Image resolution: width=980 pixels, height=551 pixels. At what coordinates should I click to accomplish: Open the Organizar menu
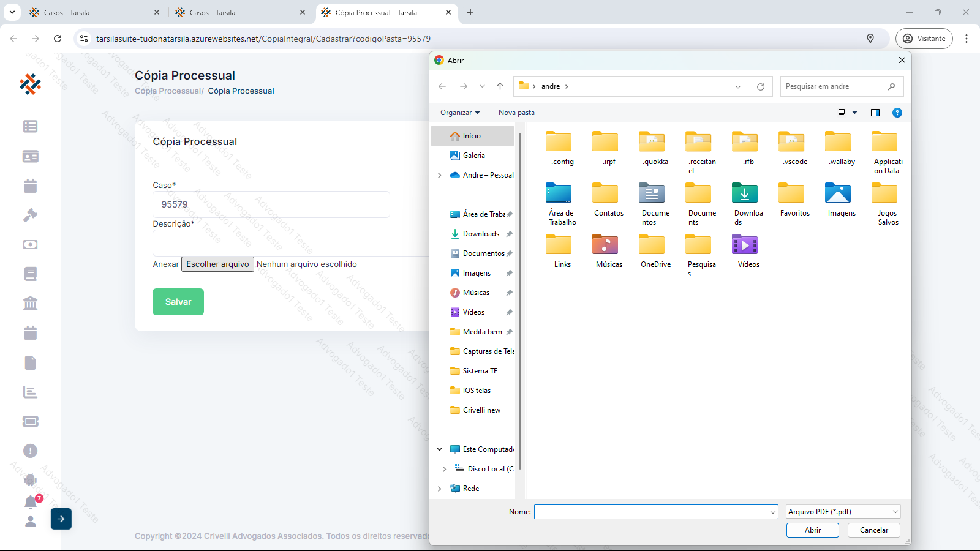[x=459, y=113]
